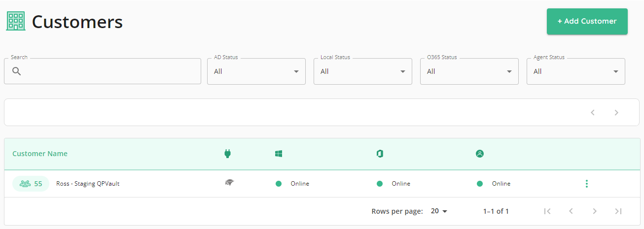Open the Ross - Staging QPVault customer

(x=88, y=184)
